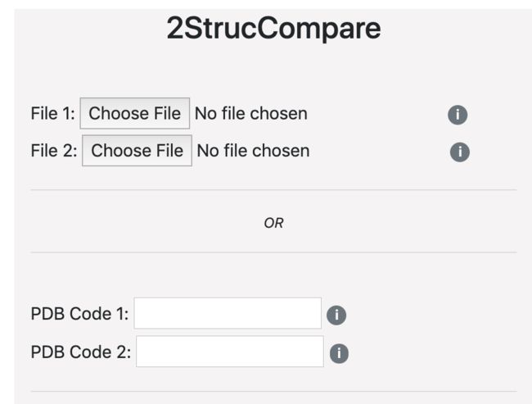The width and height of the screenshot is (532, 404).
Task: Click the divider under PDB Code 2
Action: tap(273, 392)
